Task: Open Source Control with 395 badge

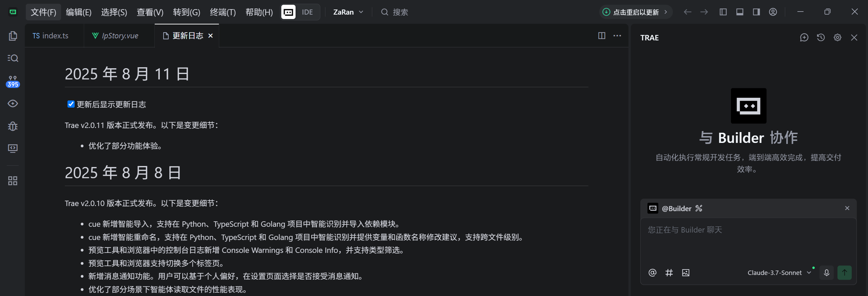Action: coord(13,81)
